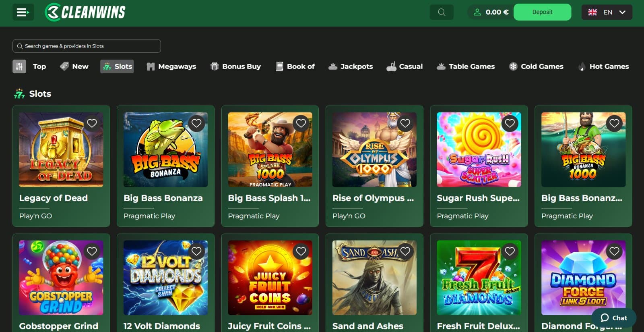Open the Casual category
The height and width of the screenshot is (332, 644).
pyautogui.click(x=405, y=66)
